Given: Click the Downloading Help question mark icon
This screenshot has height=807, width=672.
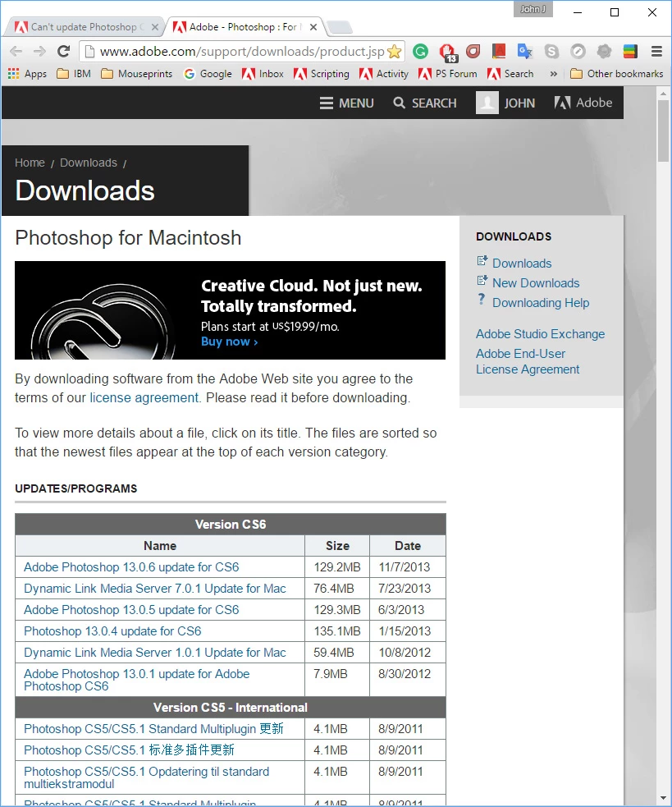Looking at the screenshot, I should click(x=482, y=299).
